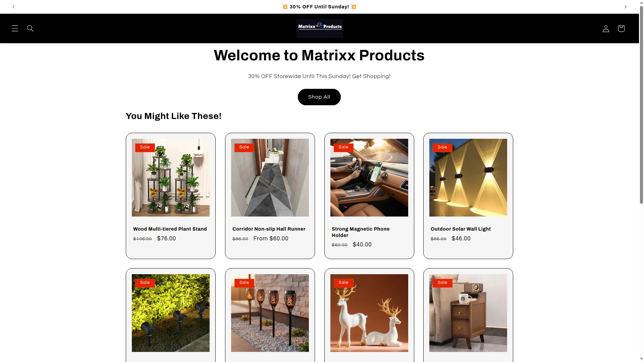
Task: Click the Matrixx Products logo
Action: [x=320, y=28]
